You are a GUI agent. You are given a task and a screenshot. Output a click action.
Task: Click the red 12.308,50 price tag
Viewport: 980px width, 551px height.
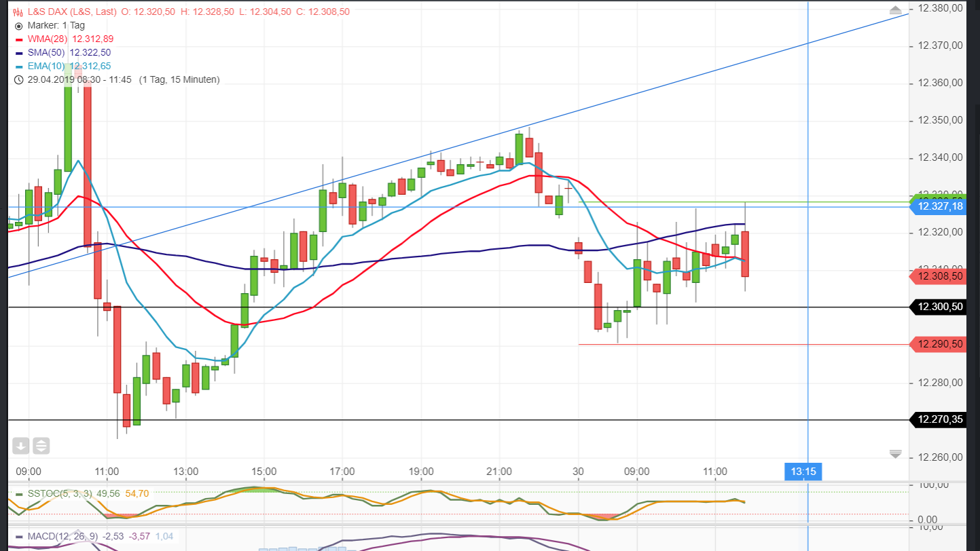(940, 276)
